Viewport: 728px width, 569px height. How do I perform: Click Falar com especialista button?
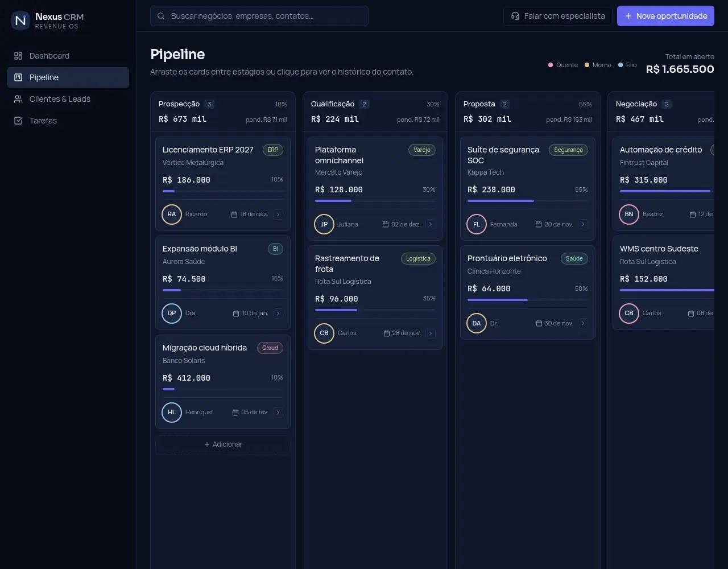(x=557, y=16)
